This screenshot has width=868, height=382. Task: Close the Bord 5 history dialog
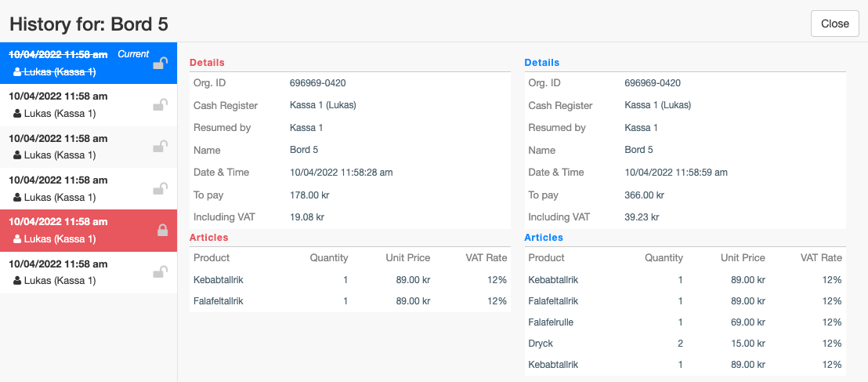pyautogui.click(x=835, y=24)
